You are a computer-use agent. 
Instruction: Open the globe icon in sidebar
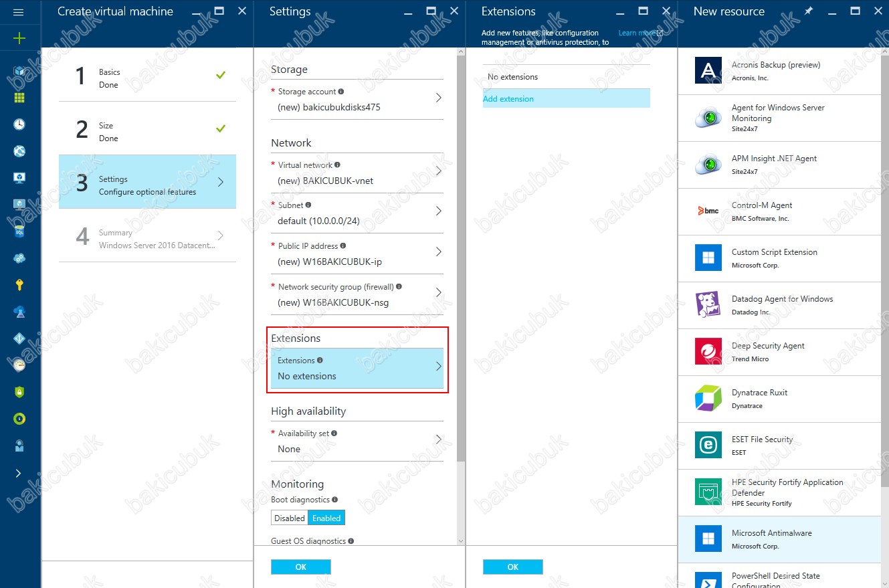(19, 151)
